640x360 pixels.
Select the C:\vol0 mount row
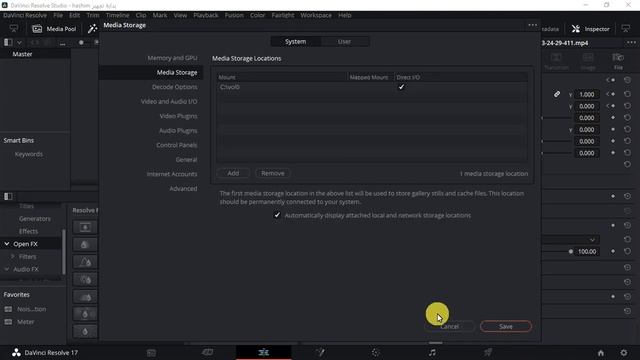coord(372,87)
